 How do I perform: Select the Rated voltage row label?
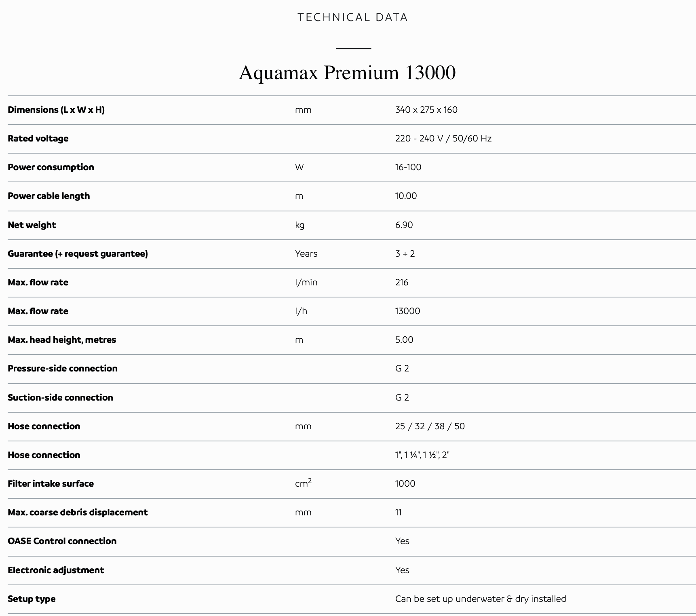click(38, 139)
